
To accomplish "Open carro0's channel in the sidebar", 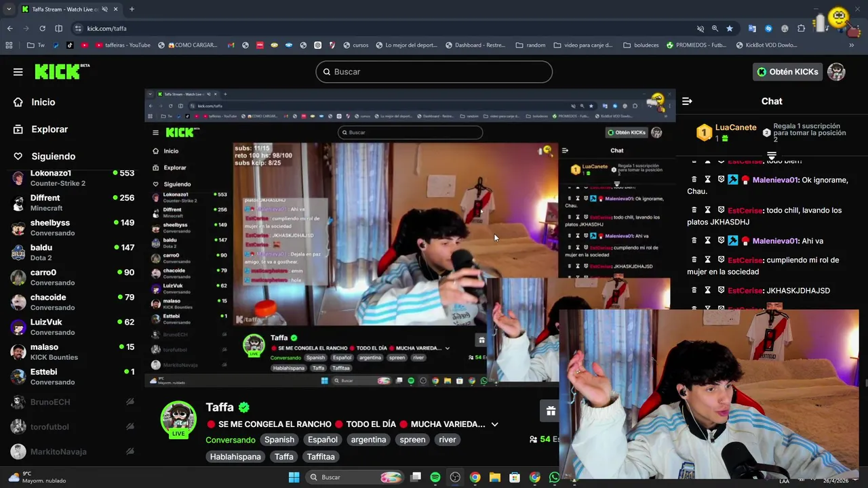I will [73, 277].
